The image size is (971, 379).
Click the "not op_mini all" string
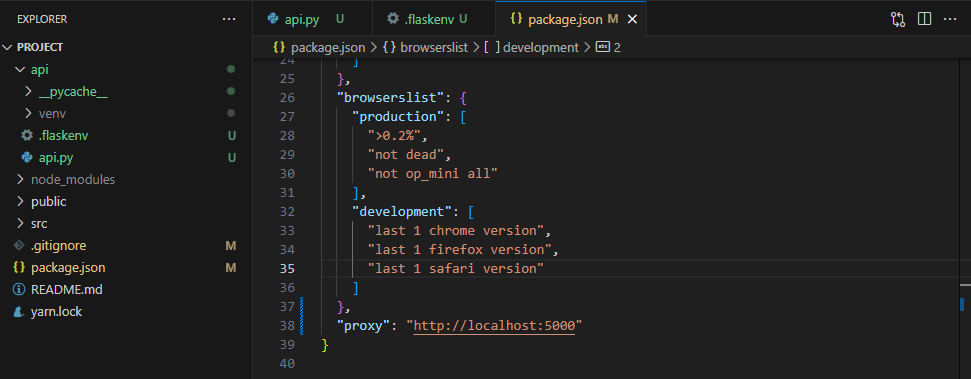[433, 173]
